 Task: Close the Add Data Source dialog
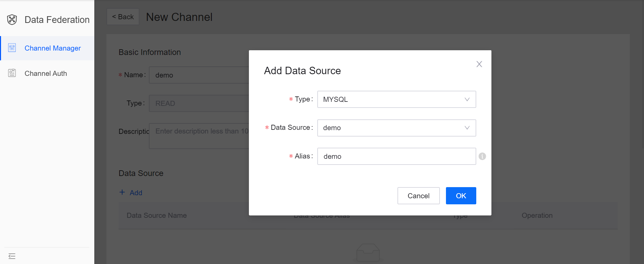pos(479,64)
